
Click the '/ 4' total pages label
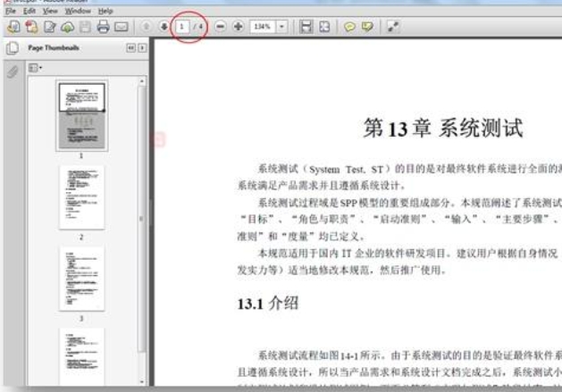[198, 27]
